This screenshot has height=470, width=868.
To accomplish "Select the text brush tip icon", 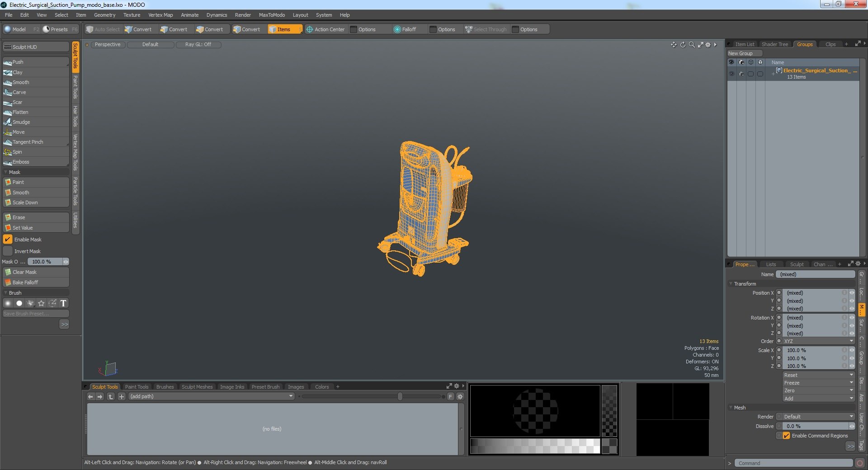I will click(x=63, y=303).
